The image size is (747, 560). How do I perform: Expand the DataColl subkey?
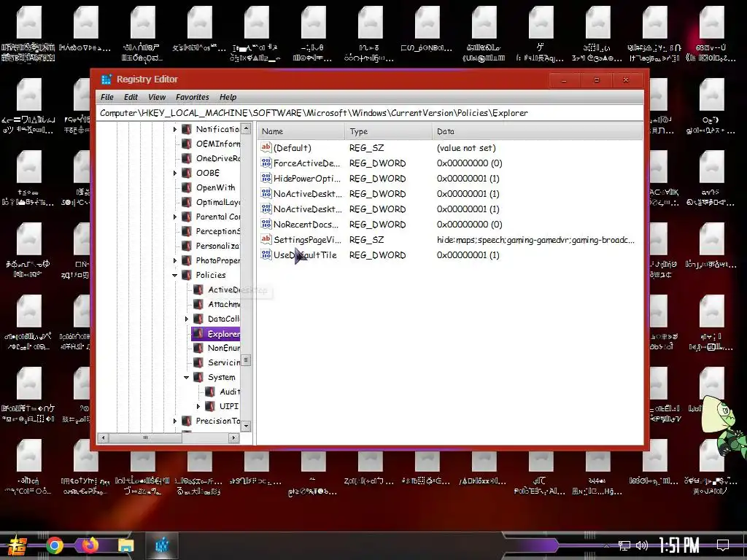(187, 319)
